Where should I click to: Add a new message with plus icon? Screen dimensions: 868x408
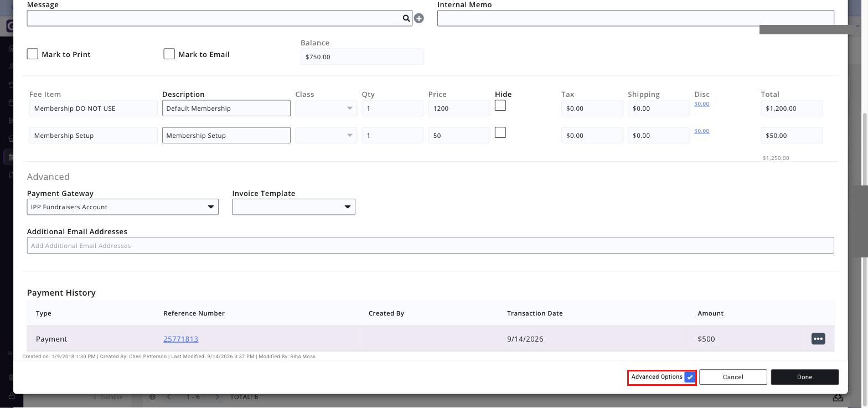pos(419,18)
